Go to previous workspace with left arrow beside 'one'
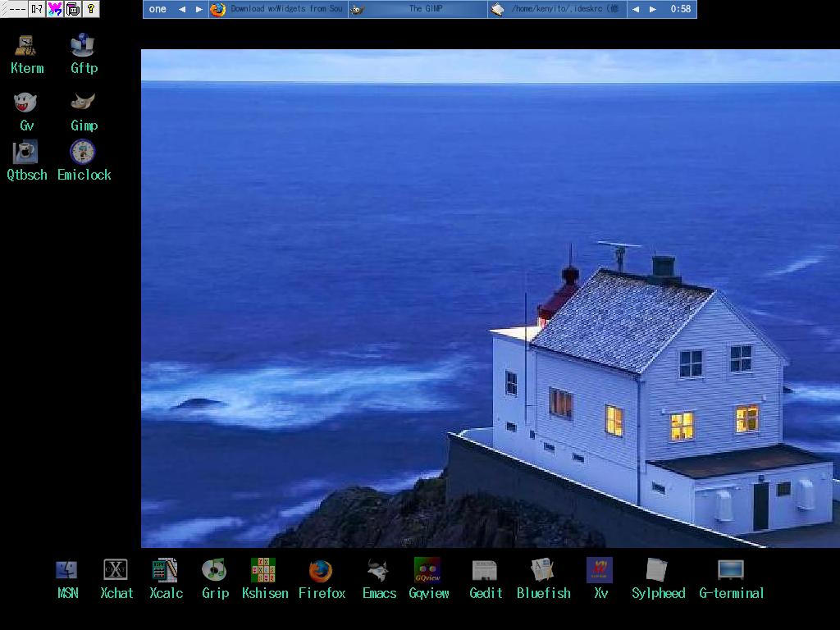Screen dimensions: 840x630 click(182, 9)
